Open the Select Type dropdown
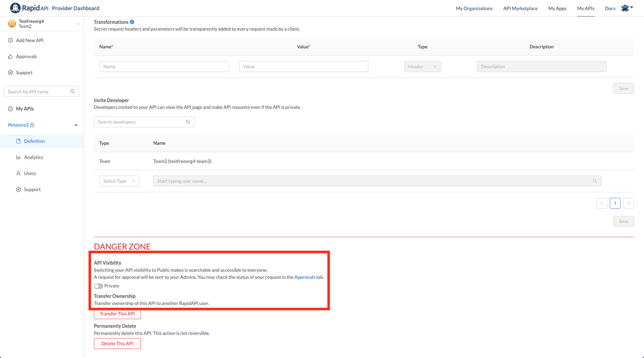 [x=119, y=181]
